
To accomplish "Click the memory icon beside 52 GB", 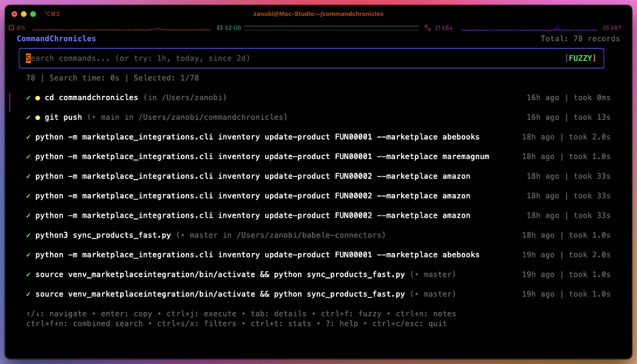I will 220,28.
